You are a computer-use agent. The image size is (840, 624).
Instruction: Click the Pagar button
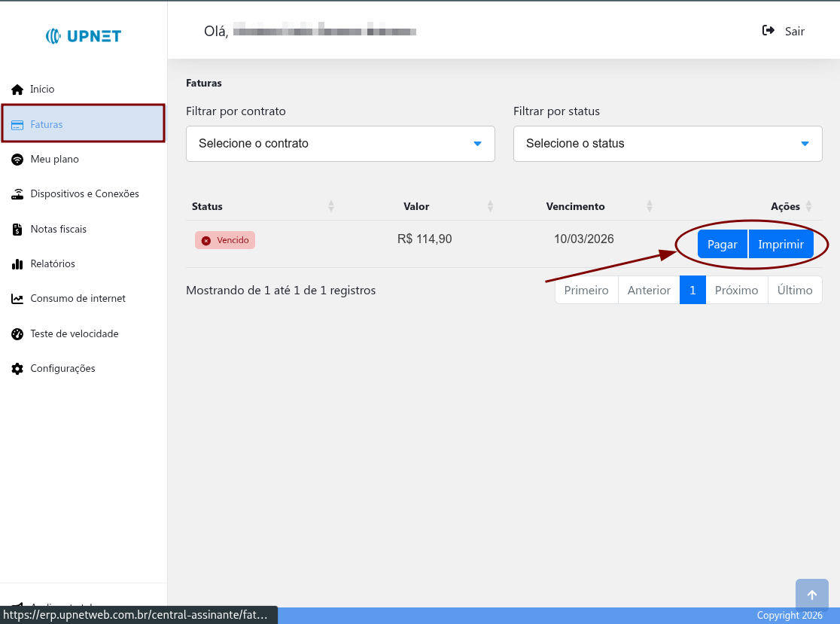pos(722,244)
